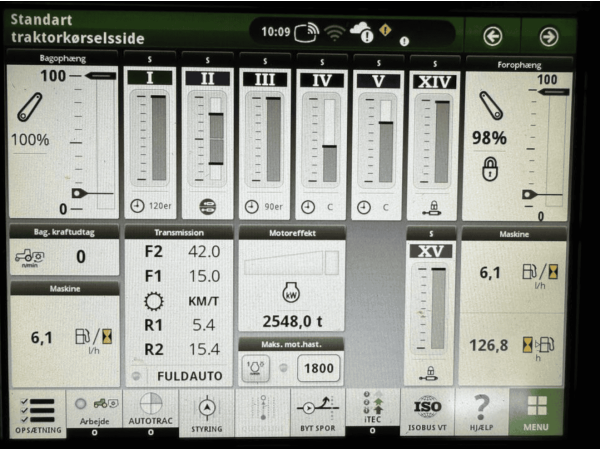Tap the fuel hourglass icon in left Maskine panel
This screenshot has height=450, width=600.
[94, 337]
